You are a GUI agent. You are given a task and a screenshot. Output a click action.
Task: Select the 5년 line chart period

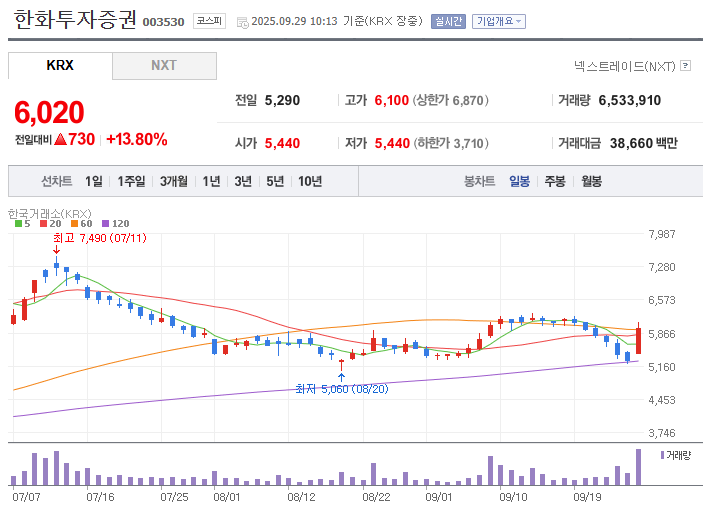(275, 181)
